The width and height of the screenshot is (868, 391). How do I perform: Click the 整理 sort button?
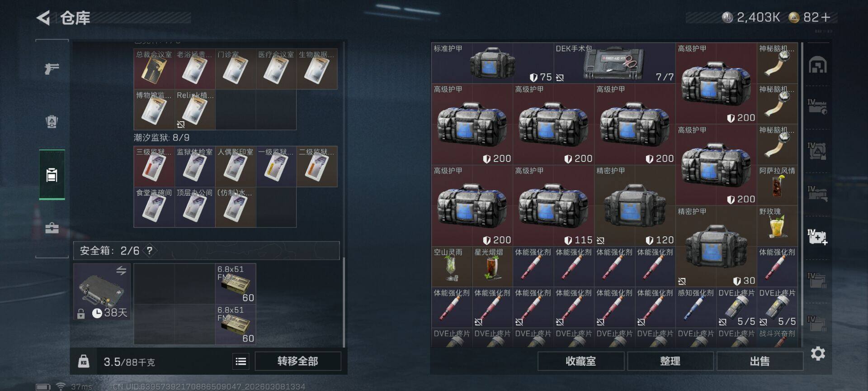pyautogui.click(x=670, y=361)
